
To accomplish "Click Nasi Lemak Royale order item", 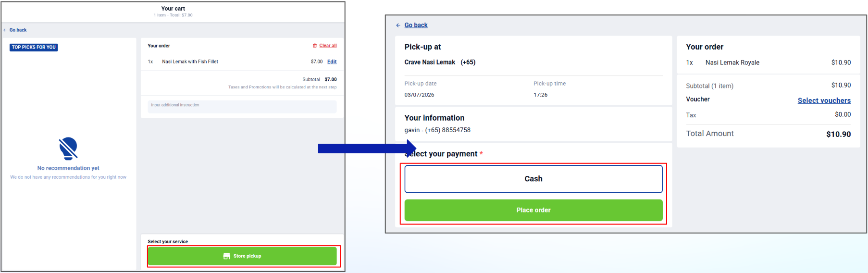I will tap(732, 62).
